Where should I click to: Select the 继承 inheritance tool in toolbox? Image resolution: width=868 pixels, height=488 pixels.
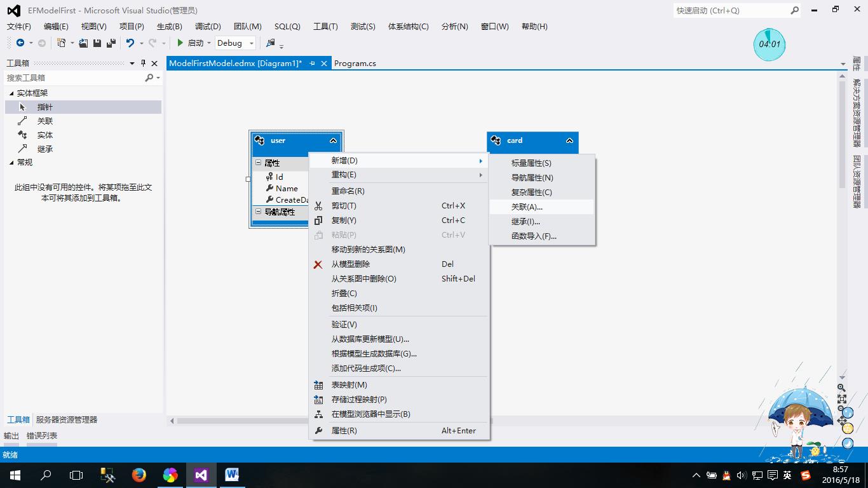pos(83,149)
